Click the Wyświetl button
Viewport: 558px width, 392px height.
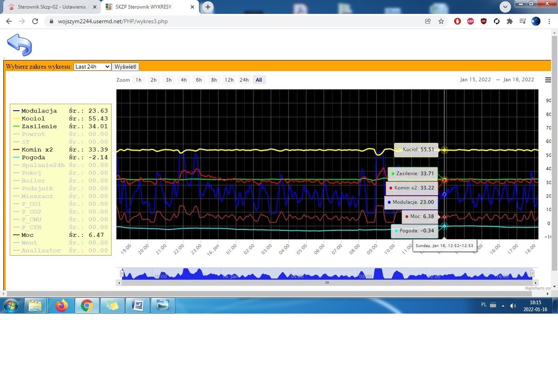point(126,67)
